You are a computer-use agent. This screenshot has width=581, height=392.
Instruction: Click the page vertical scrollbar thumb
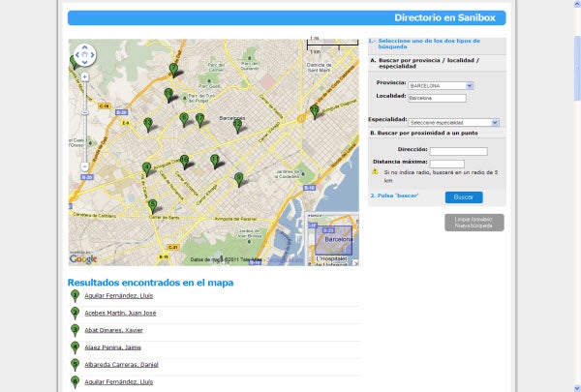click(577, 68)
